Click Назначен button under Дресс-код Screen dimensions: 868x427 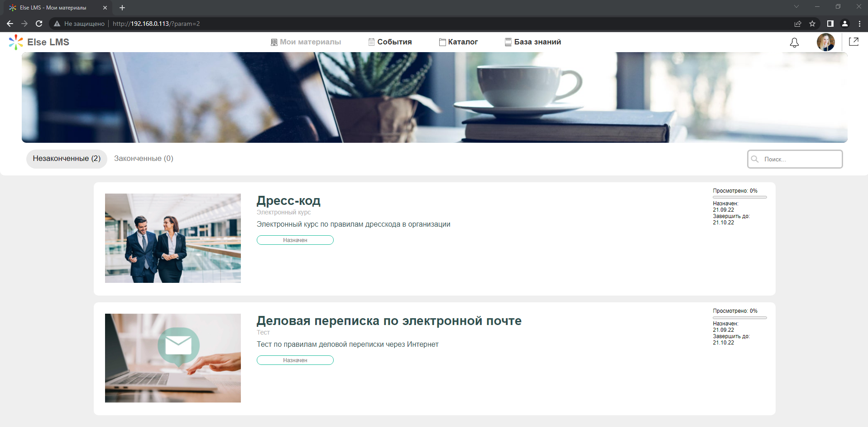(295, 240)
